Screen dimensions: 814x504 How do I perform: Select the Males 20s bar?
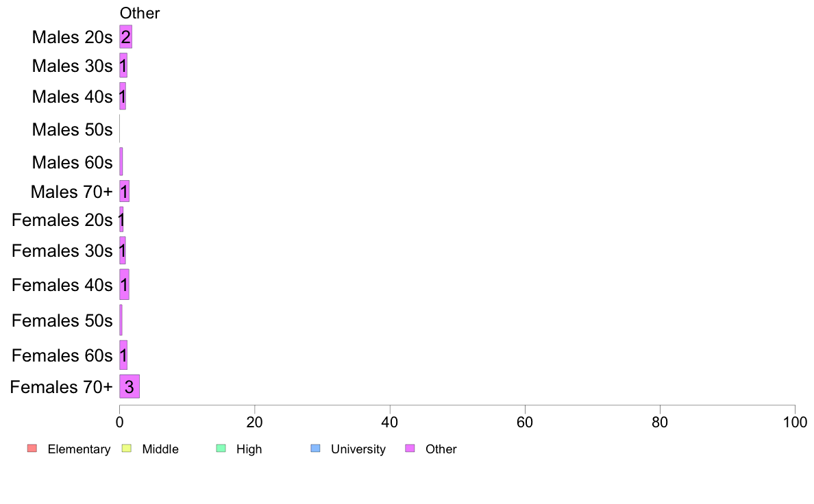pos(125,37)
